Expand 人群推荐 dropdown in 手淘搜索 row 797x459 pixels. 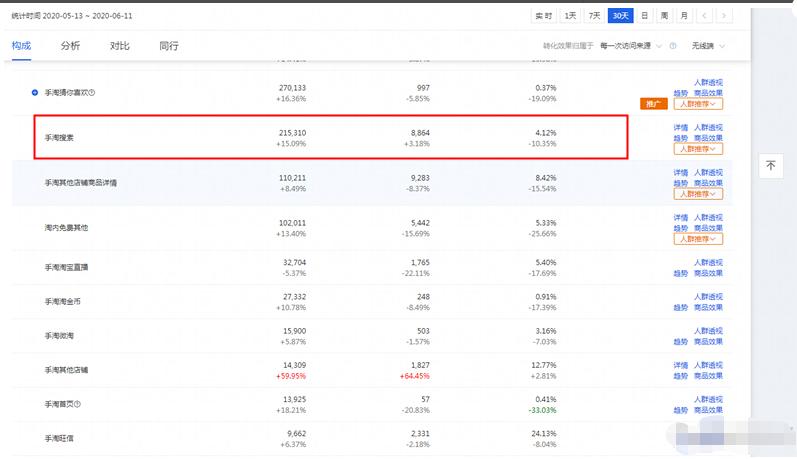pyautogui.click(x=698, y=149)
